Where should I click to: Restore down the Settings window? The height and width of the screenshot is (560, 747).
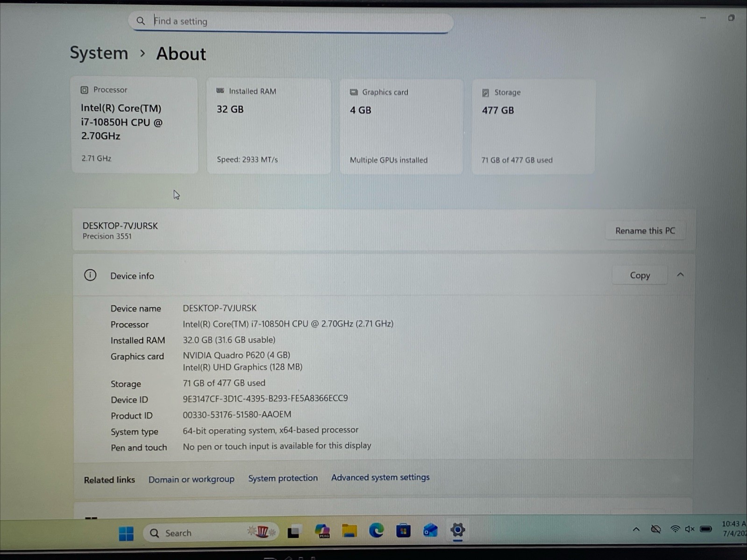731,18
